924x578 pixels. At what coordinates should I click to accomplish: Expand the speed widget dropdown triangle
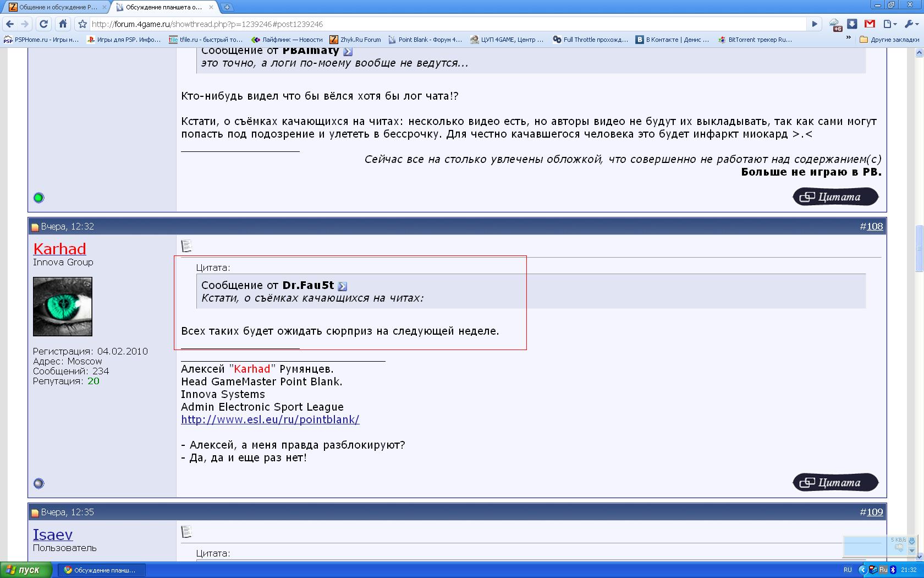[912, 550]
